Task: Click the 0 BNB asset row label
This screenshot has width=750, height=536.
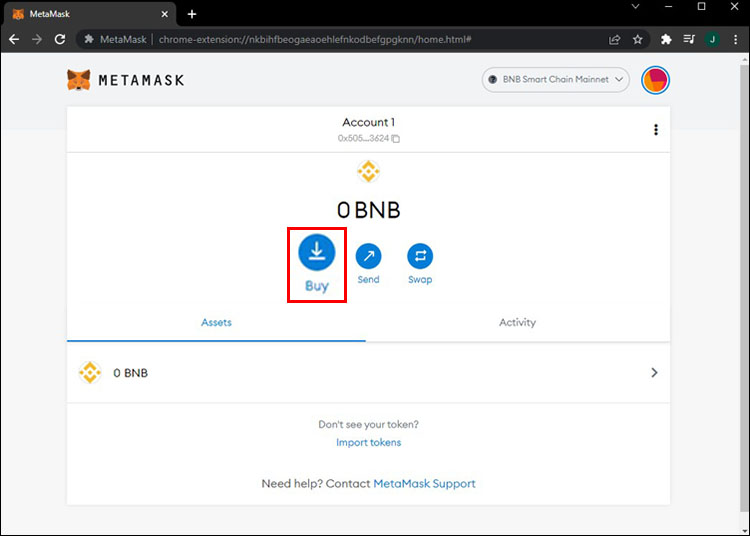Action: [130, 373]
